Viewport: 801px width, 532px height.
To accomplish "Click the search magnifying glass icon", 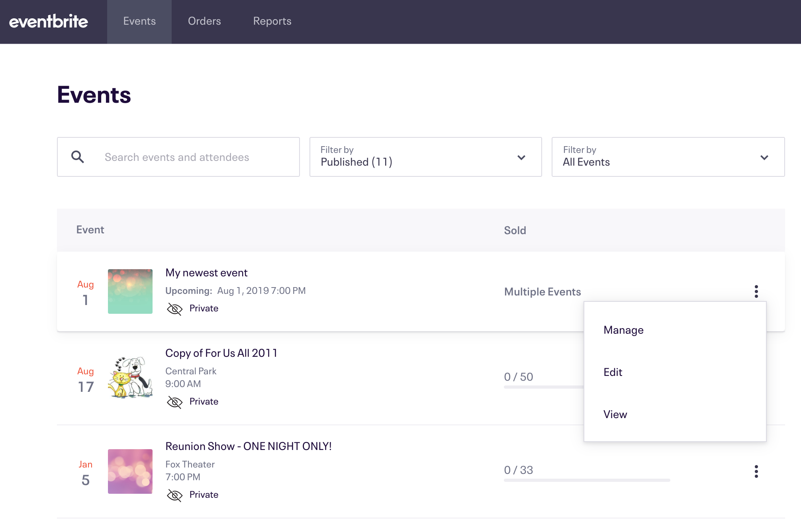I will [78, 157].
